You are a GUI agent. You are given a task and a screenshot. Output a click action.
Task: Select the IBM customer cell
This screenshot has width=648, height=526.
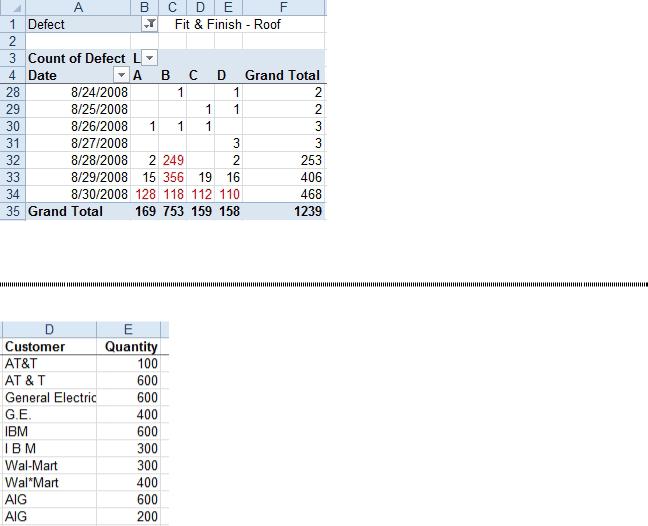(49, 431)
